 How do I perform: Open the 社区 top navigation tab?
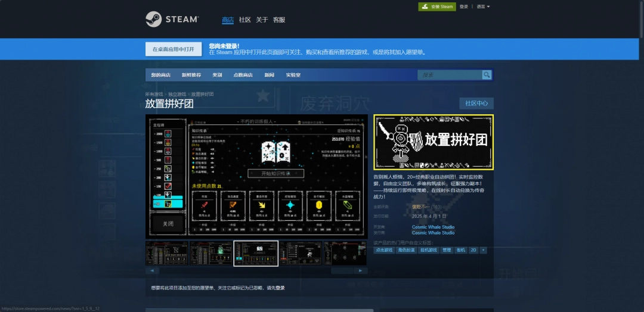click(244, 20)
